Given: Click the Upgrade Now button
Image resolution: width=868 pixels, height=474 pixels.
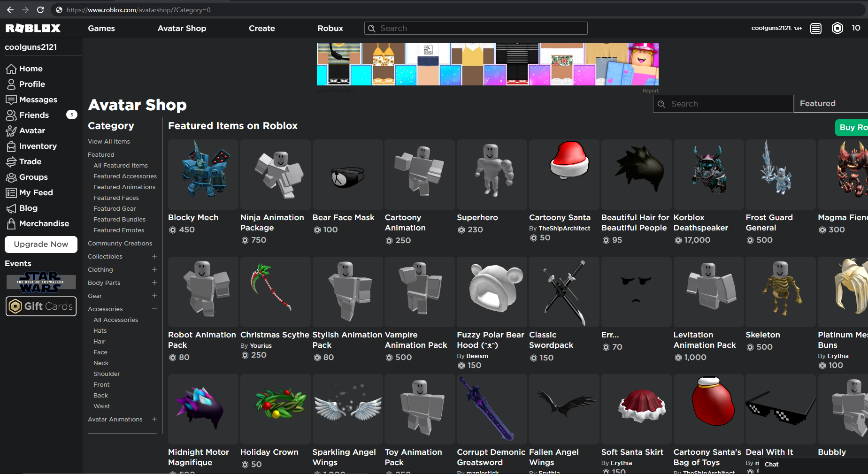Looking at the screenshot, I should tap(41, 244).
